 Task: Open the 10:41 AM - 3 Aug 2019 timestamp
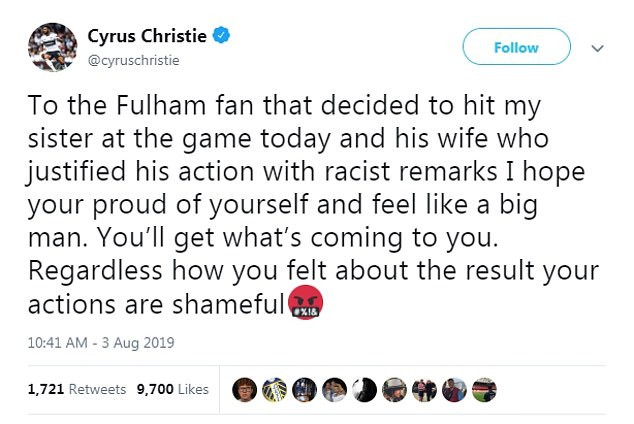[x=102, y=343]
